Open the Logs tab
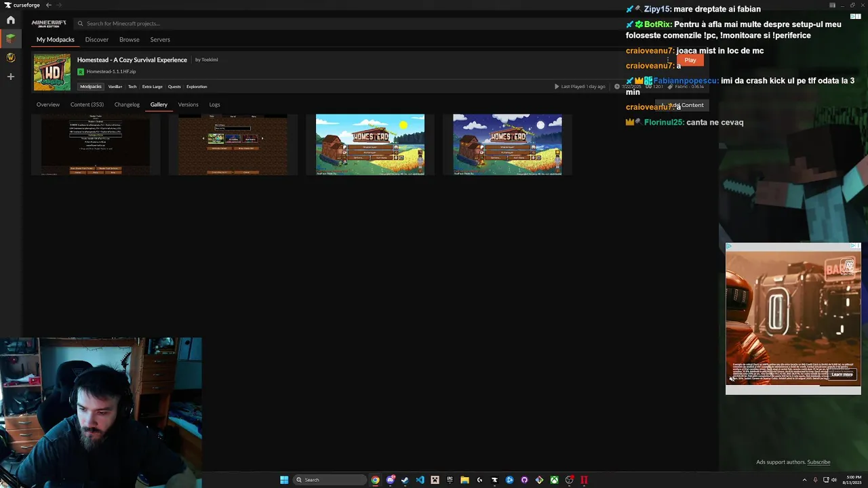 pyautogui.click(x=214, y=105)
